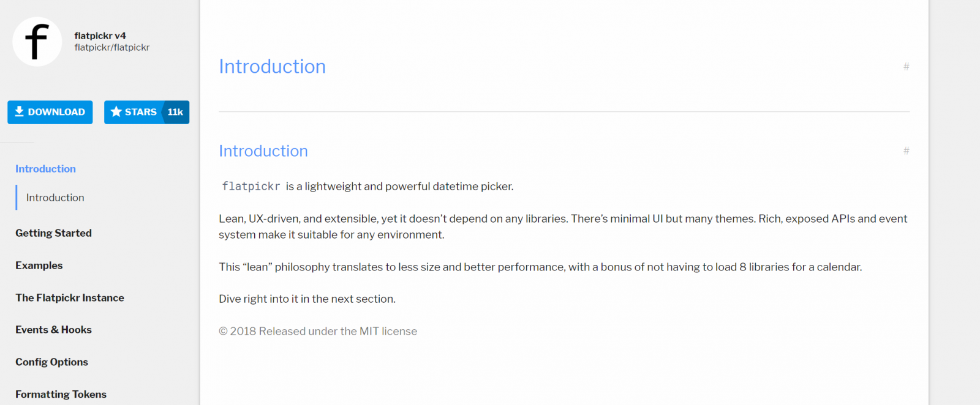
Task: Click the 11k stars count badge
Action: click(x=175, y=112)
